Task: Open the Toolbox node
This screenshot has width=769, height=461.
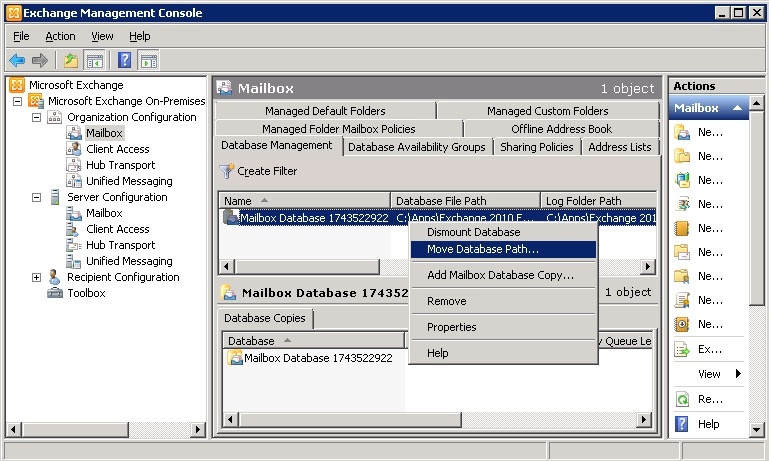Action: click(86, 293)
